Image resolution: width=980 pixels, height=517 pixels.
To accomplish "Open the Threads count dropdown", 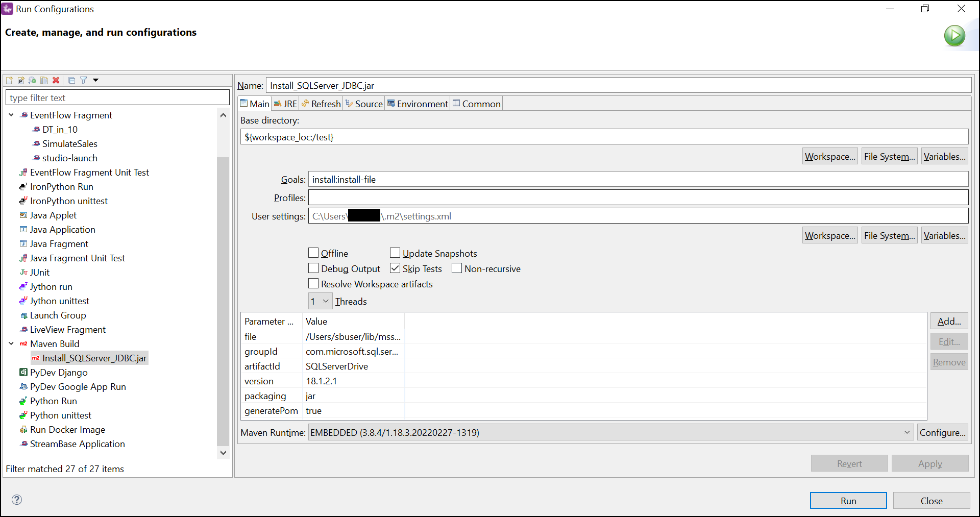I will (x=321, y=301).
